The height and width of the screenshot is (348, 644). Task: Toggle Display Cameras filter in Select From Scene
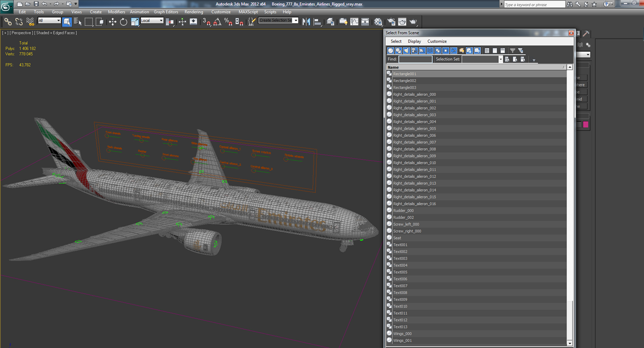click(x=414, y=50)
